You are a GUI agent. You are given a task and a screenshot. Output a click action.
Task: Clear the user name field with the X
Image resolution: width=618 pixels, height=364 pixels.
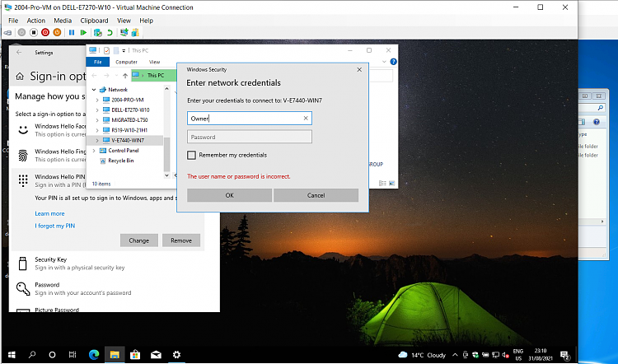coord(306,119)
